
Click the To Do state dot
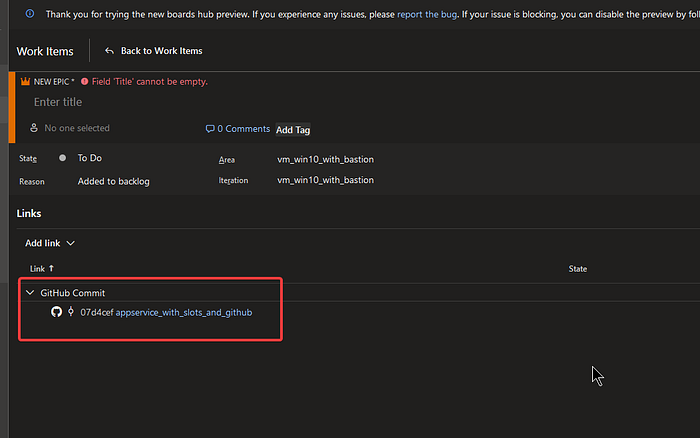pyautogui.click(x=62, y=158)
